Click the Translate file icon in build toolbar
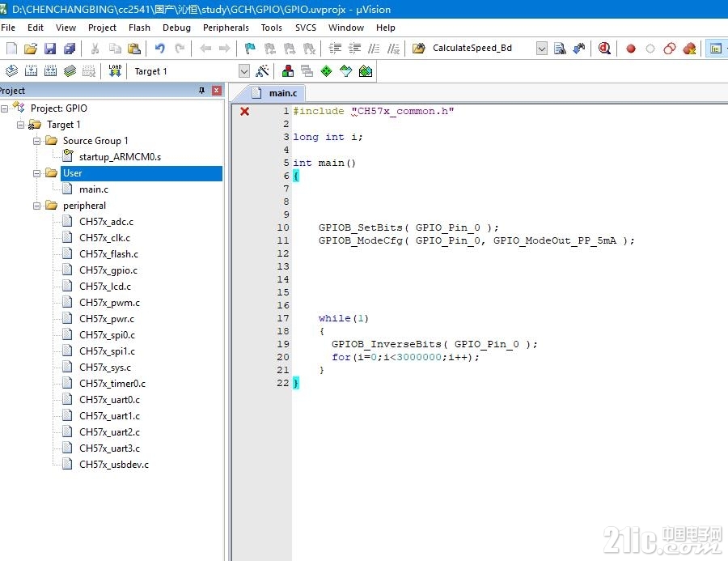728x561 pixels. 11,70
